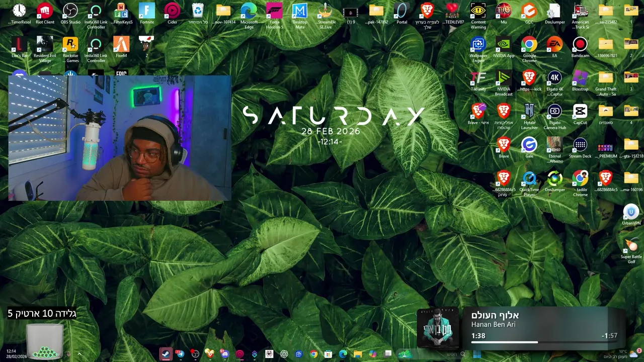Select the Portal game icon
The image size is (644, 362).
401,14
